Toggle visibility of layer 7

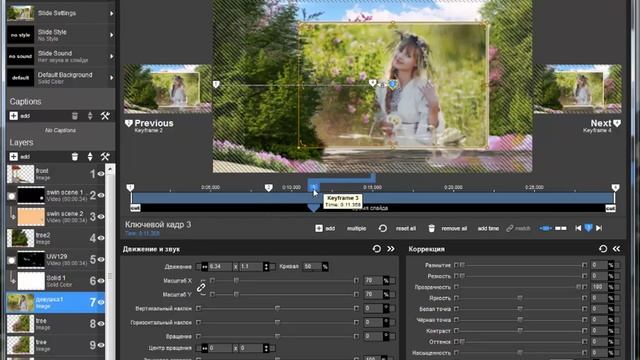pos(101,302)
